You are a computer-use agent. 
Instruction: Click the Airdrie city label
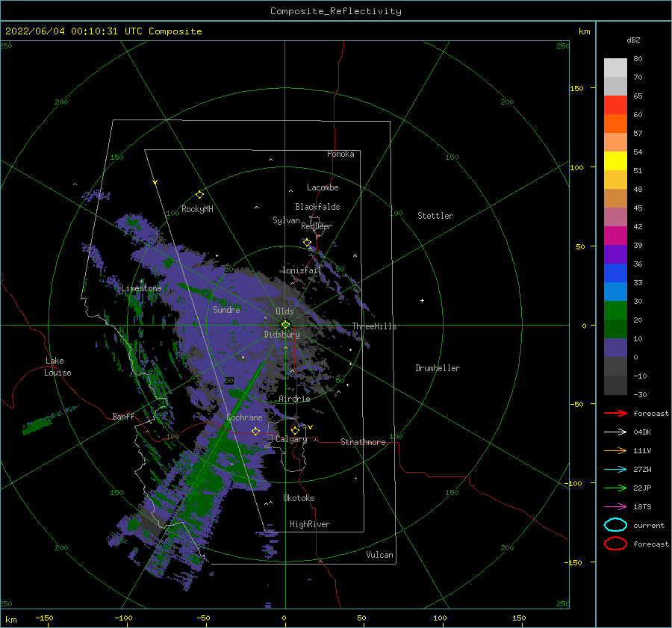[x=294, y=399]
